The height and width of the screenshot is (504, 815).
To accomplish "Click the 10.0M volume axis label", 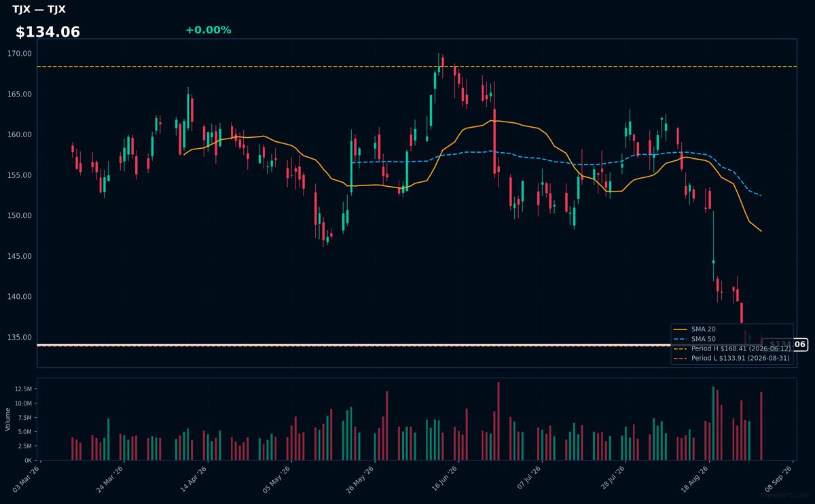I will tap(22, 403).
